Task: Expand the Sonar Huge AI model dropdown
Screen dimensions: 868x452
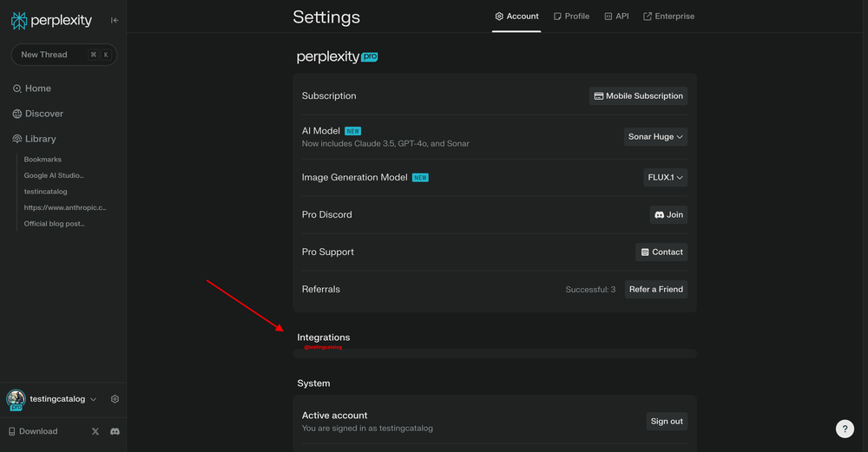Action: click(655, 136)
